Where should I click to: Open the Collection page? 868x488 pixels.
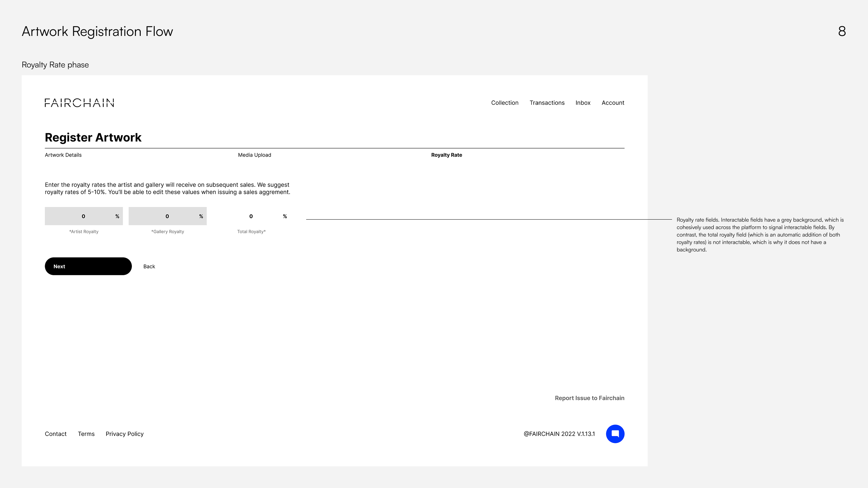(x=505, y=103)
